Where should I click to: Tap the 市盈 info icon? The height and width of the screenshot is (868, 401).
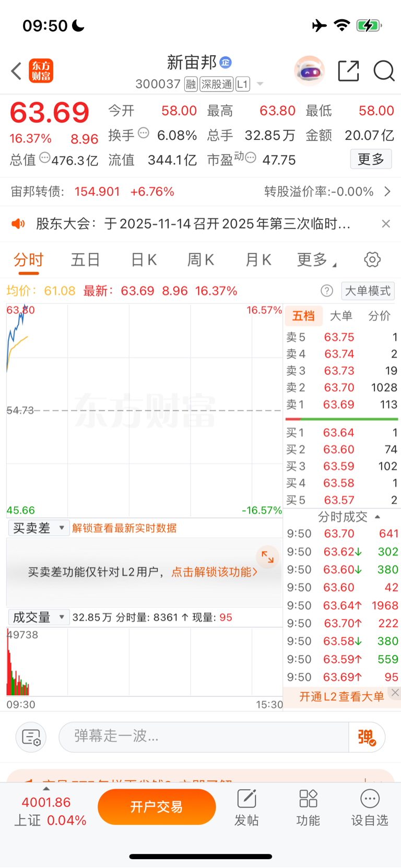[x=251, y=157]
